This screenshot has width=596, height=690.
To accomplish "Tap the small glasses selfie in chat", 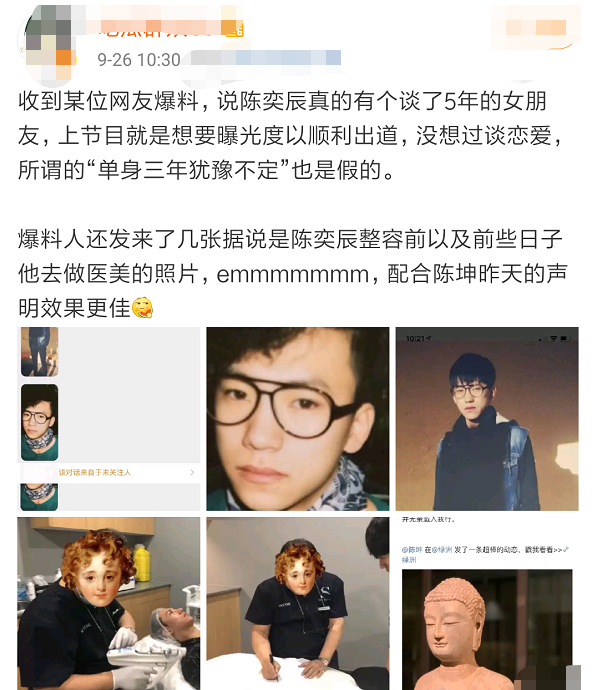I will click(40, 422).
